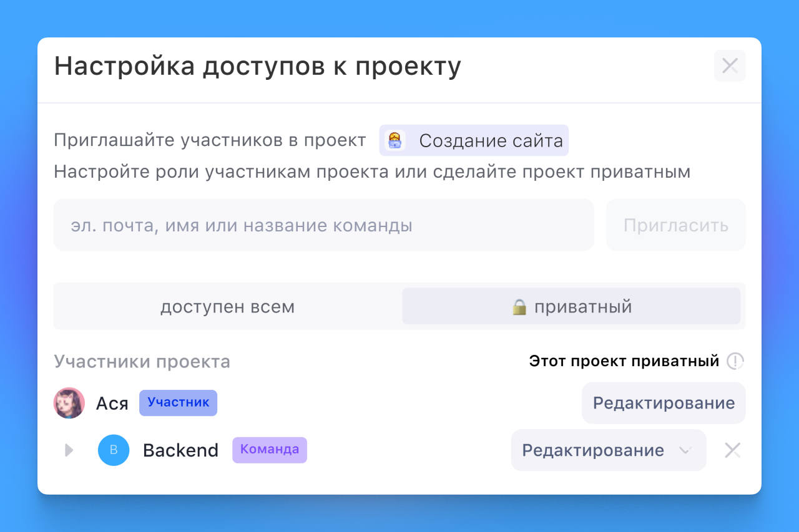
Task: Remove the Backend team with the X icon
Action: point(732,450)
